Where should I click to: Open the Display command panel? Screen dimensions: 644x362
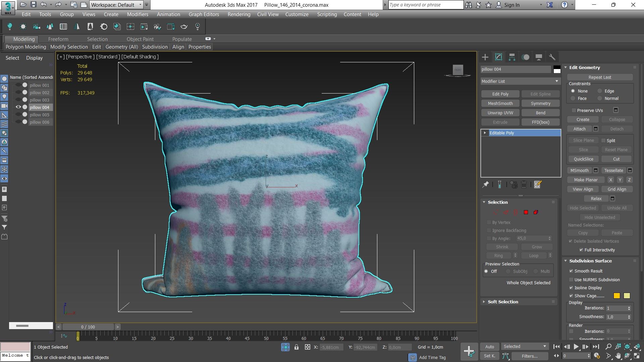pos(539,57)
